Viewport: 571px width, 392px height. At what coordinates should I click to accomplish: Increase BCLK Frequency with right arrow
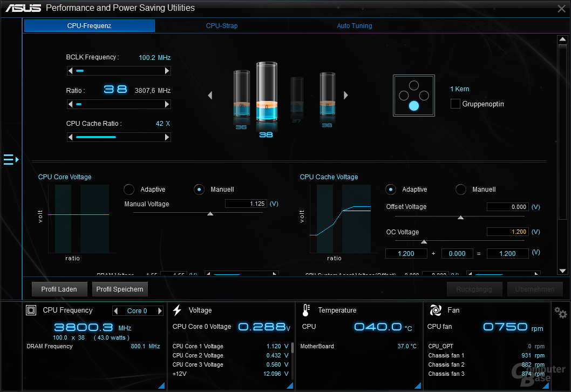(167, 71)
